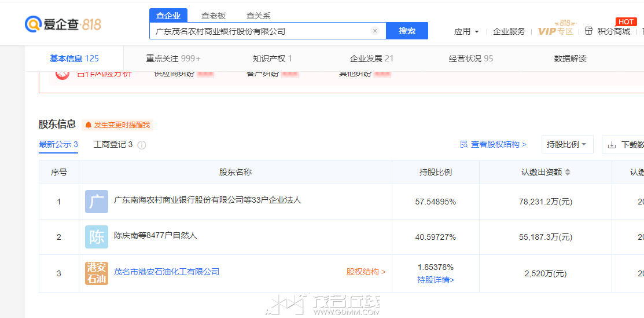Open the VIP专区 link

coord(555,31)
